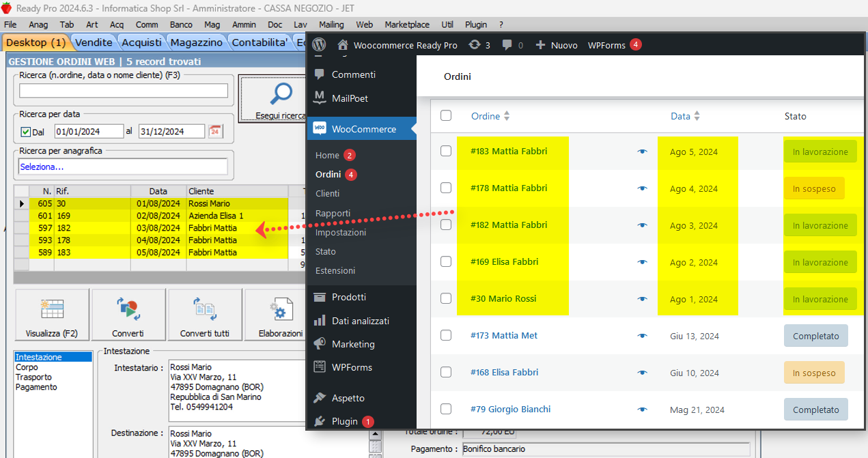
Task: Click the WooCommerce sidebar menu item
Action: [x=361, y=129]
